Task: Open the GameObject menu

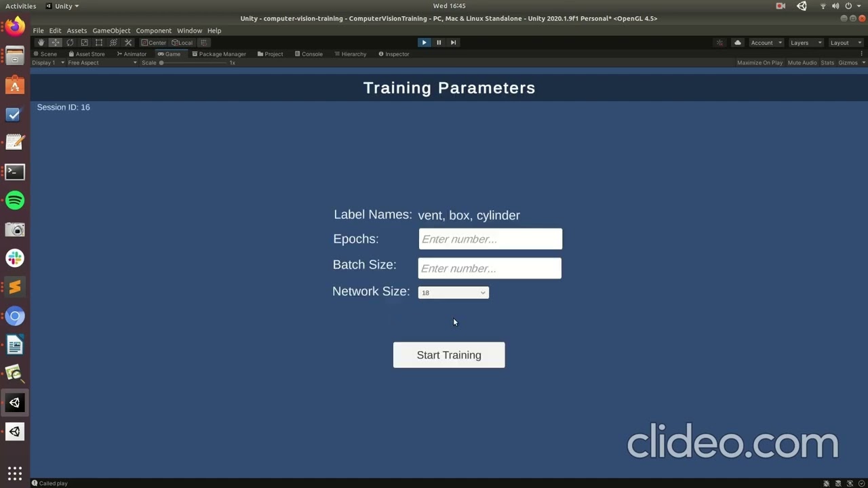Action: point(111,30)
